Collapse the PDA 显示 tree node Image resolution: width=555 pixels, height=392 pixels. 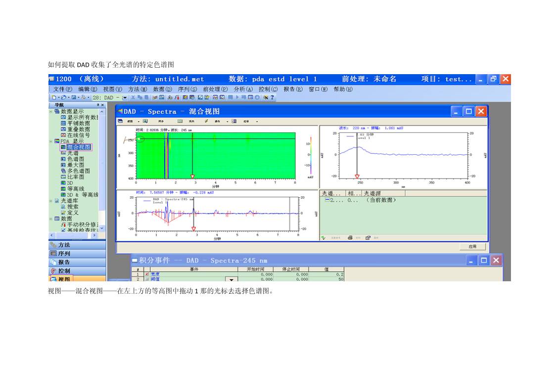51,141
